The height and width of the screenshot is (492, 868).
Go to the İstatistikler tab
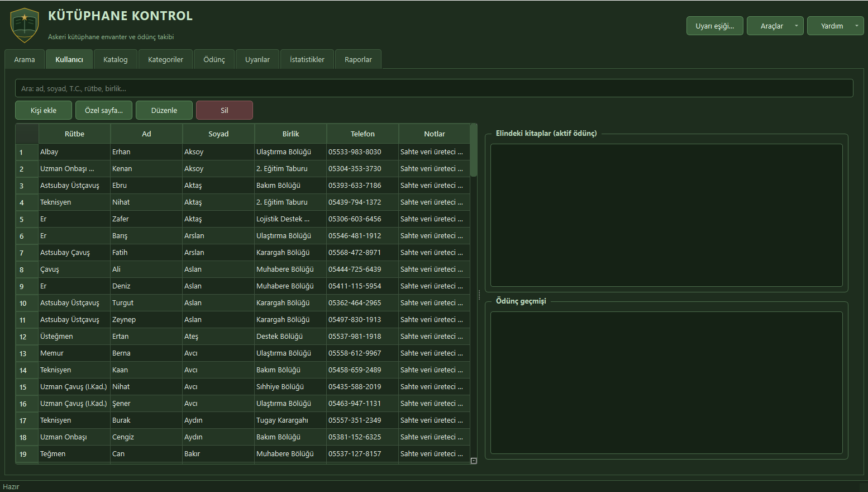point(307,59)
